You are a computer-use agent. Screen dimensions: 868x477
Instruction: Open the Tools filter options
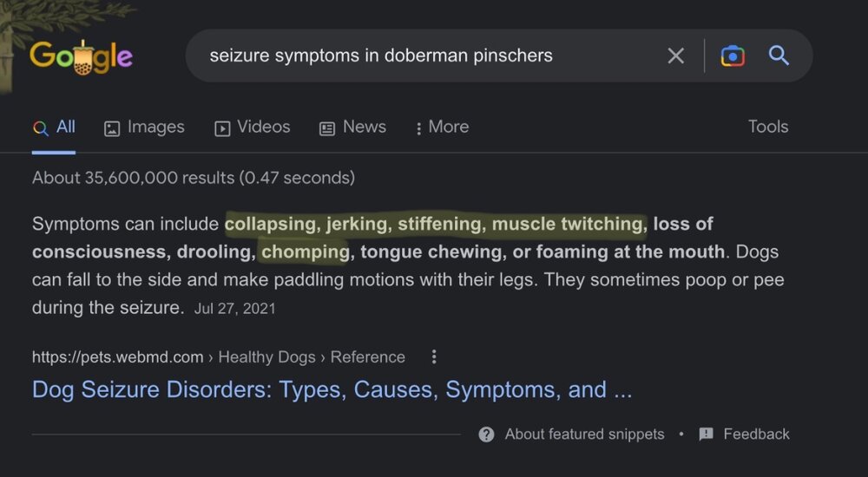768,127
